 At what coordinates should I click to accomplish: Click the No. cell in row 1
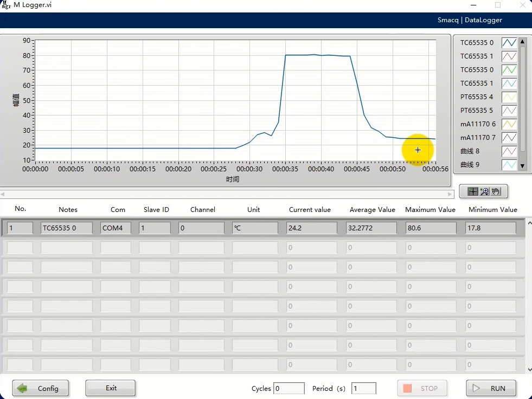pos(20,228)
